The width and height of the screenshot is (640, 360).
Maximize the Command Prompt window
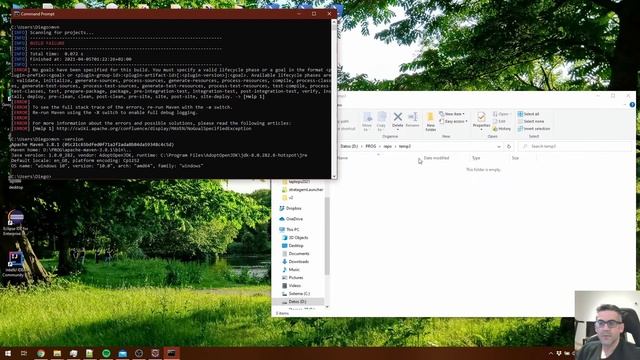pyautogui.click(x=314, y=14)
